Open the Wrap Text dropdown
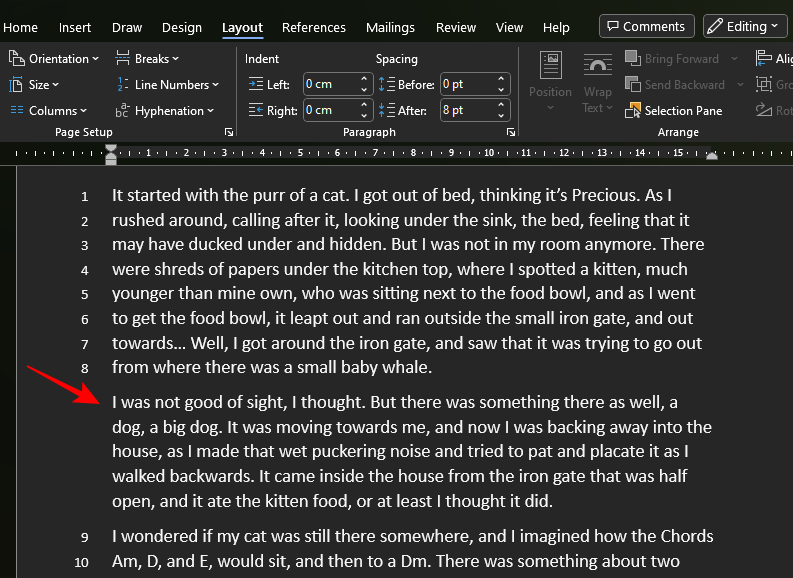793x578 pixels. click(597, 83)
